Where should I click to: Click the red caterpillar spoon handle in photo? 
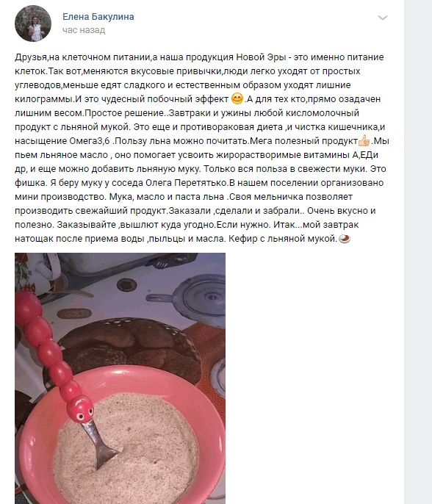click(50, 349)
